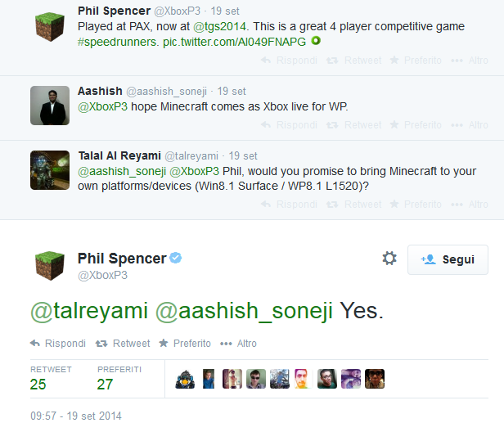Open Talal Al Reyami's avatar
Image resolution: width=504 pixels, height=423 pixels.
(x=50, y=170)
